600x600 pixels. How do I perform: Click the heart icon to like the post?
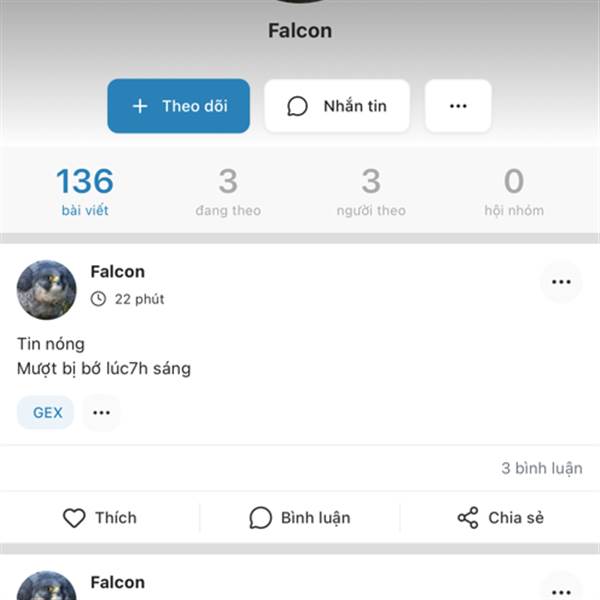[x=74, y=518]
